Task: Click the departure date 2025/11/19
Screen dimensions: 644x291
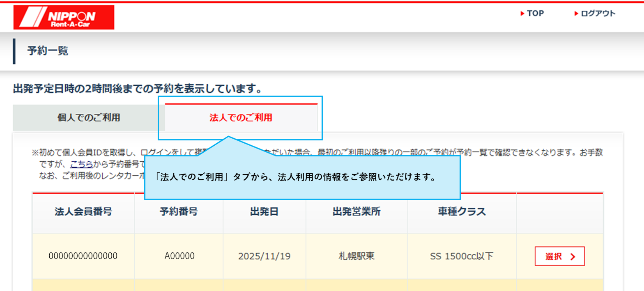Action: coord(264,256)
